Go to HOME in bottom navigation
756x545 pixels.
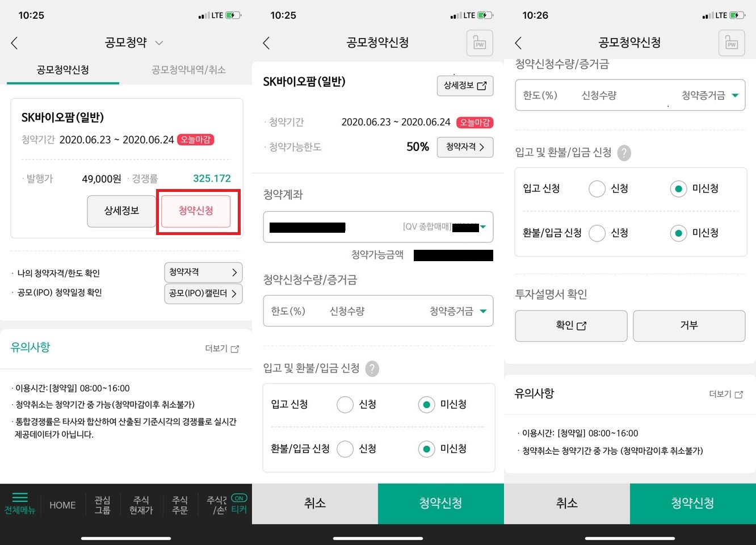pos(62,505)
